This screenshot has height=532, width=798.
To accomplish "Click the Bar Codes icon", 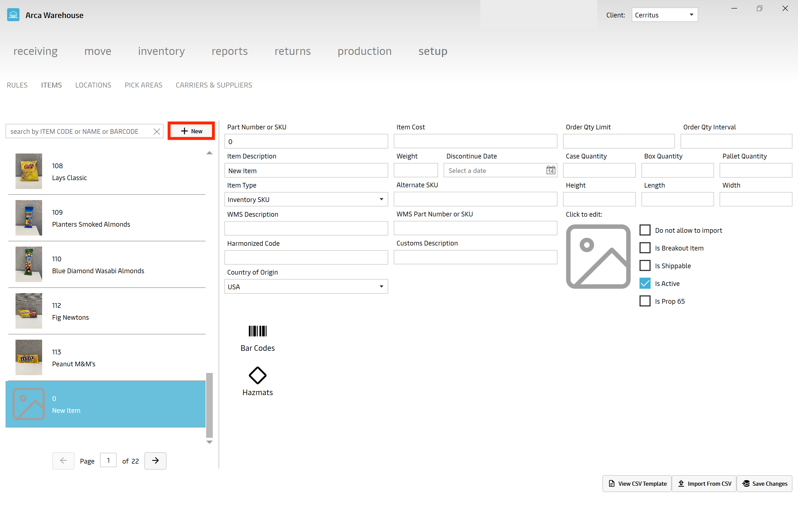I will click(x=258, y=331).
